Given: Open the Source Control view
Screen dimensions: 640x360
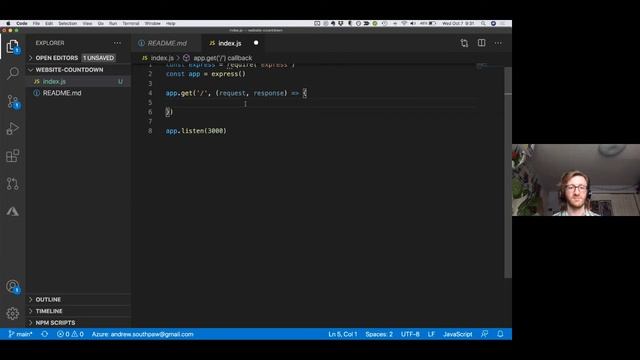Looking at the screenshot, I should coord(13,101).
